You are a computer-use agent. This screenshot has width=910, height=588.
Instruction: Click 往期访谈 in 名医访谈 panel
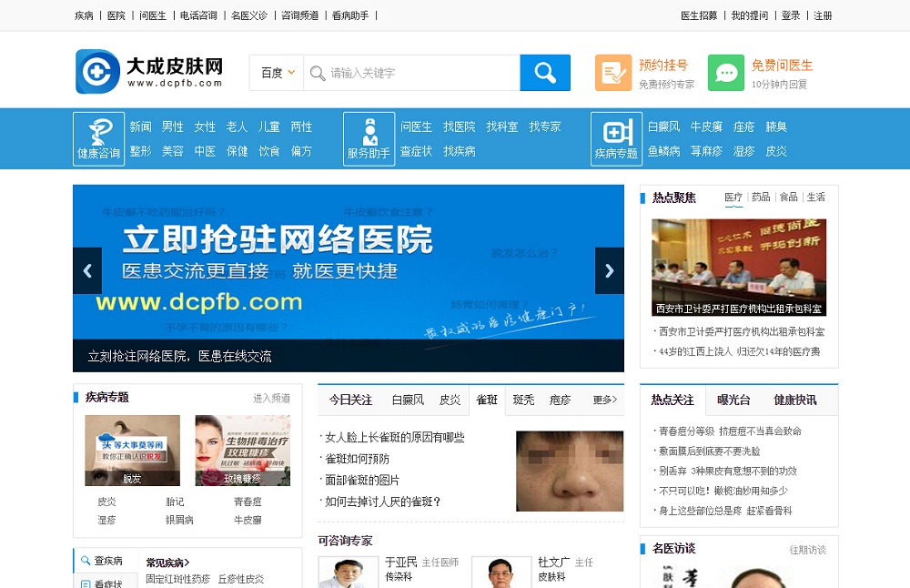[x=807, y=550]
